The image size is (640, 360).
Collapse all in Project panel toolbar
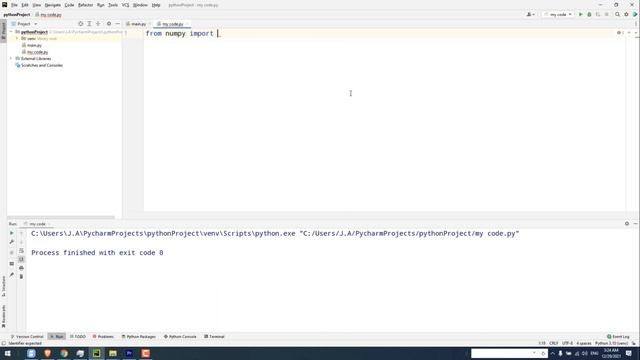coord(98,24)
